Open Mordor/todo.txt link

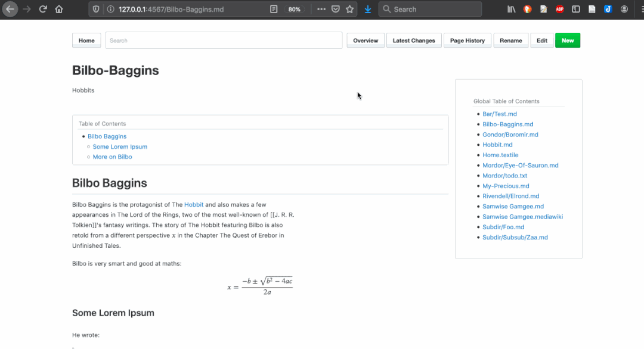[x=505, y=176]
